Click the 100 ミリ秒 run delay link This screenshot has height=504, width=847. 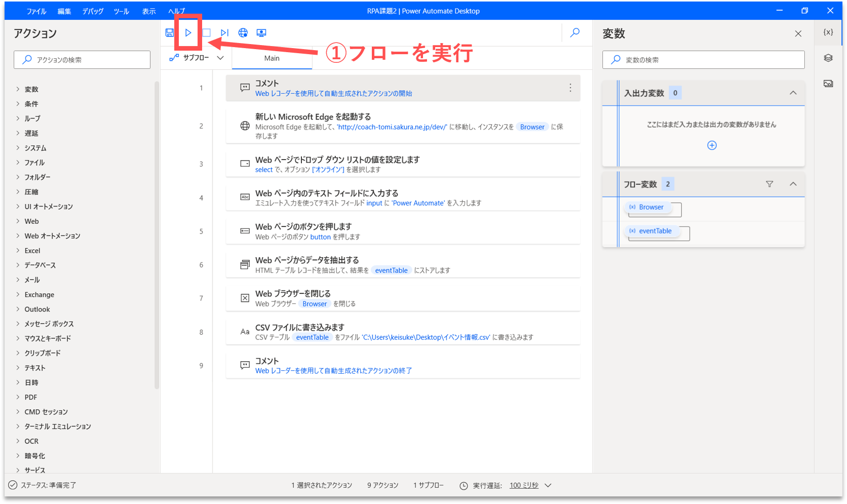click(524, 485)
